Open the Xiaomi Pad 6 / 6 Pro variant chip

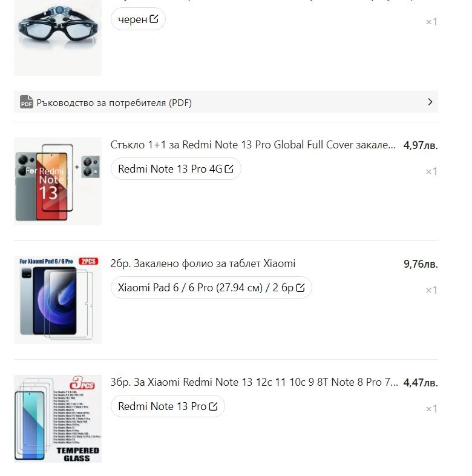pyautogui.click(x=211, y=288)
